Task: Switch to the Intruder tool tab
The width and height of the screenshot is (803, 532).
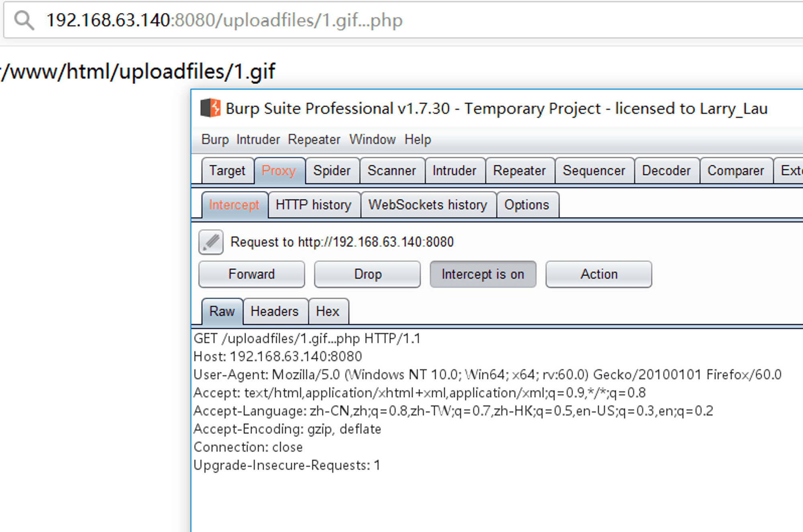Action: 454,171
